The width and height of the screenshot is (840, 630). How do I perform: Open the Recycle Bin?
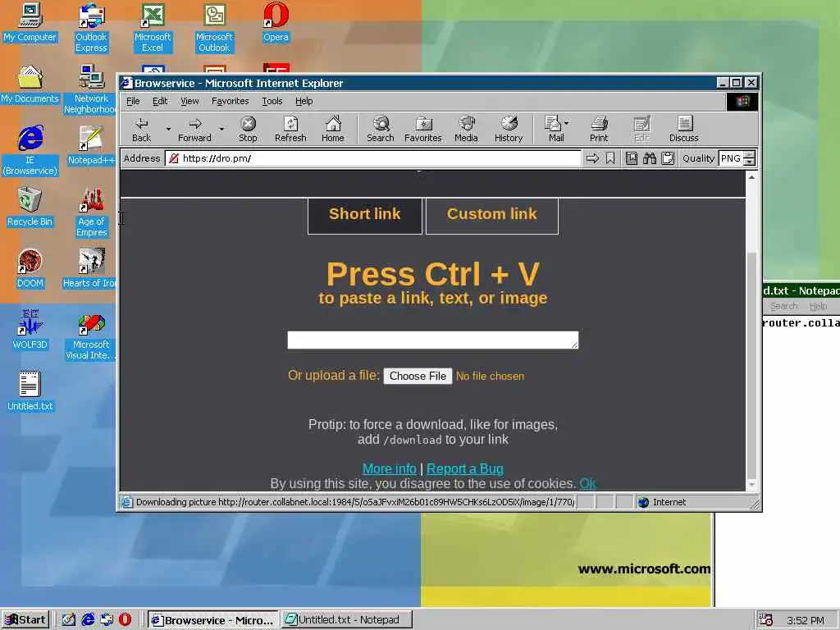click(30, 208)
